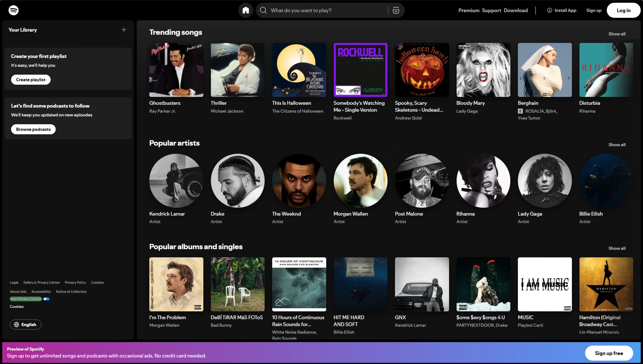
Task: Open the Browse icon next to the search bar
Action: (x=396, y=10)
